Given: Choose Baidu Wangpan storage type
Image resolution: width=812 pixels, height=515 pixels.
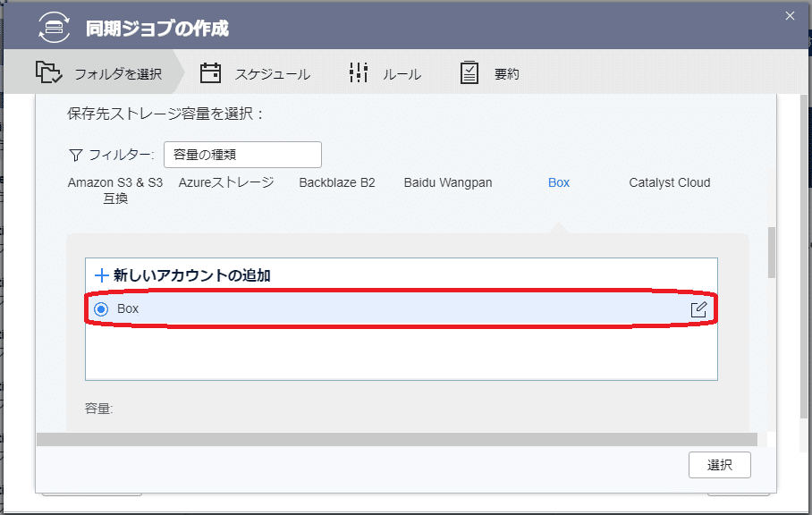Looking at the screenshot, I should click(x=448, y=182).
